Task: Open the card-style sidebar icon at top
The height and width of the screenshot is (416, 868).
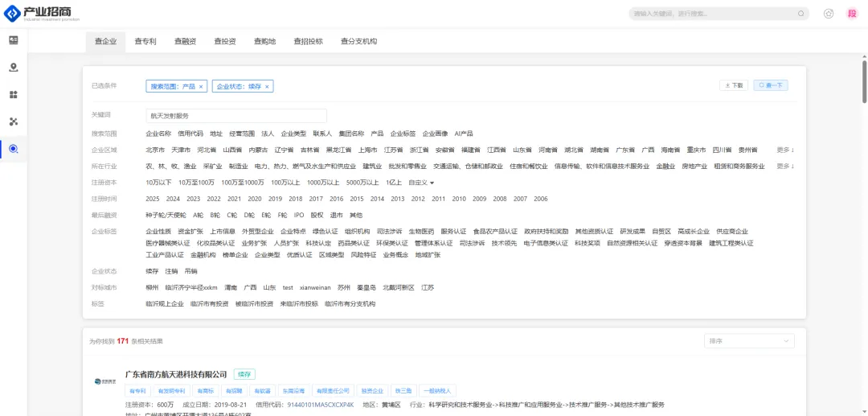Action: click(14, 40)
